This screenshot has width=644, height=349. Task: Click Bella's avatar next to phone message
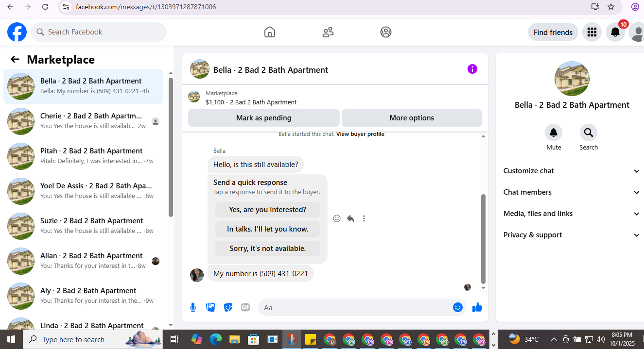tap(197, 275)
